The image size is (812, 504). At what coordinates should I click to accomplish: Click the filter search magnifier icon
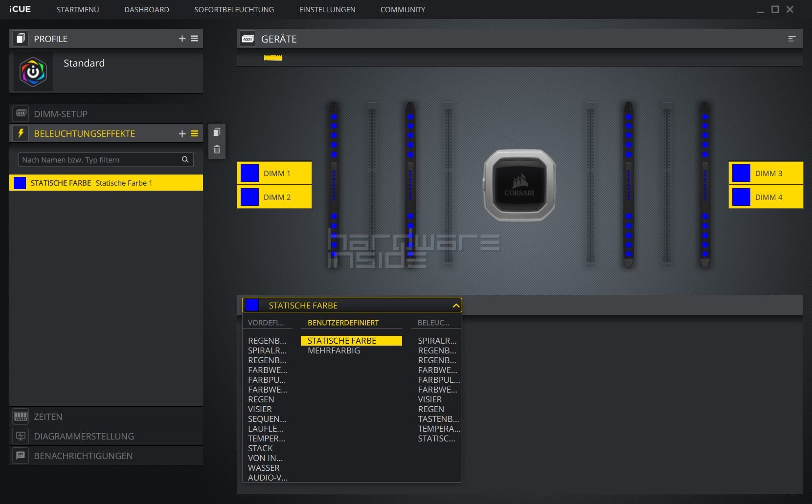click(x=185, y=159)
